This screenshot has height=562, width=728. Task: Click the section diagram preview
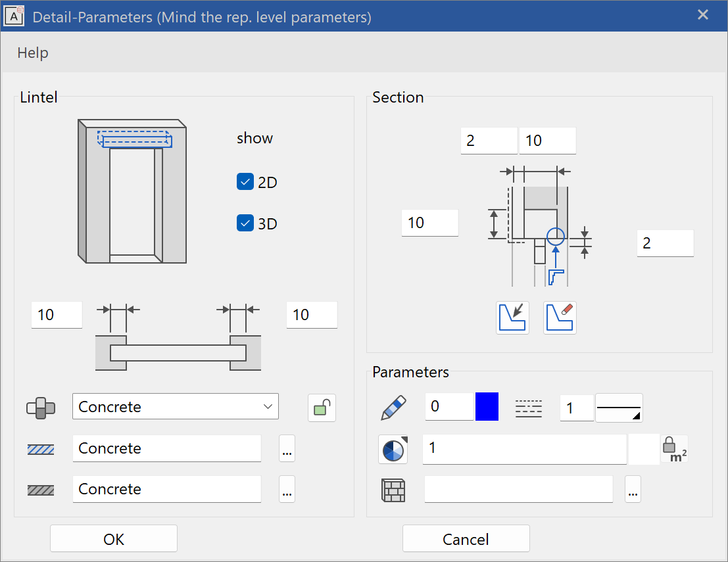coord(540,226)
